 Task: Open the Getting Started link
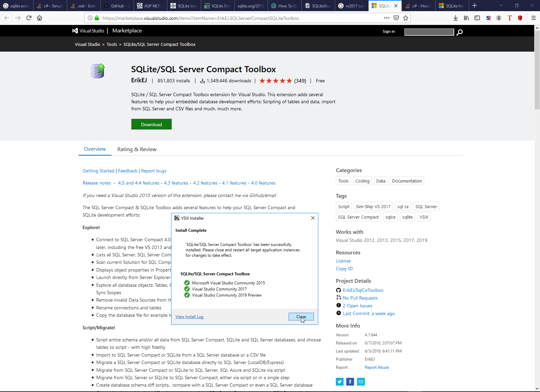(x=99, y=171)
